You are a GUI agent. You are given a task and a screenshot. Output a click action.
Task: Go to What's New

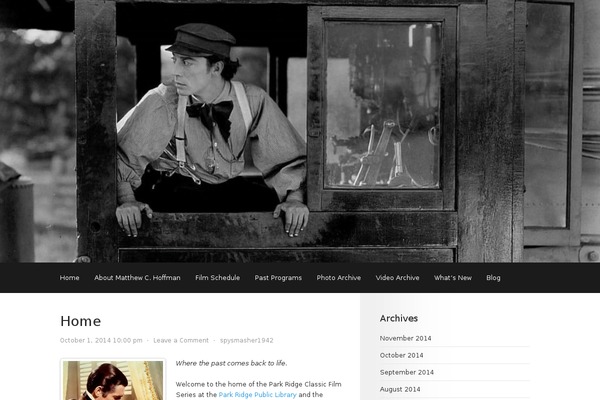(x=453, y=278)
